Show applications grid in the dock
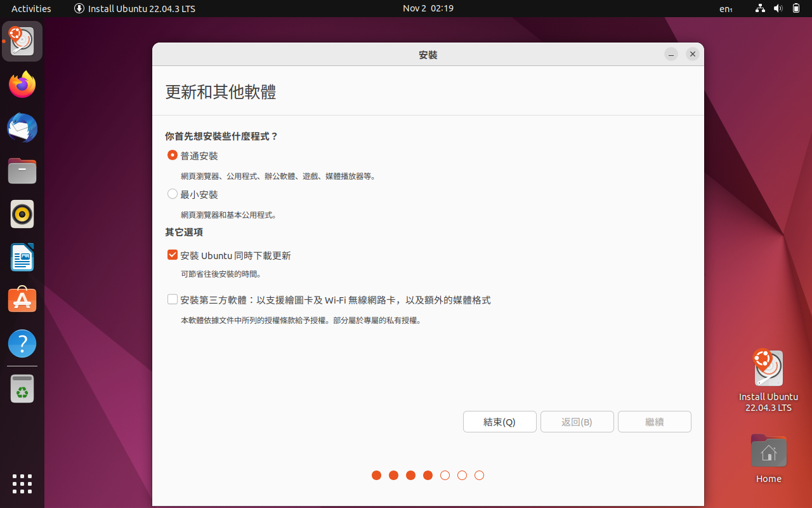The image size is (812, 508). (22, 483)
